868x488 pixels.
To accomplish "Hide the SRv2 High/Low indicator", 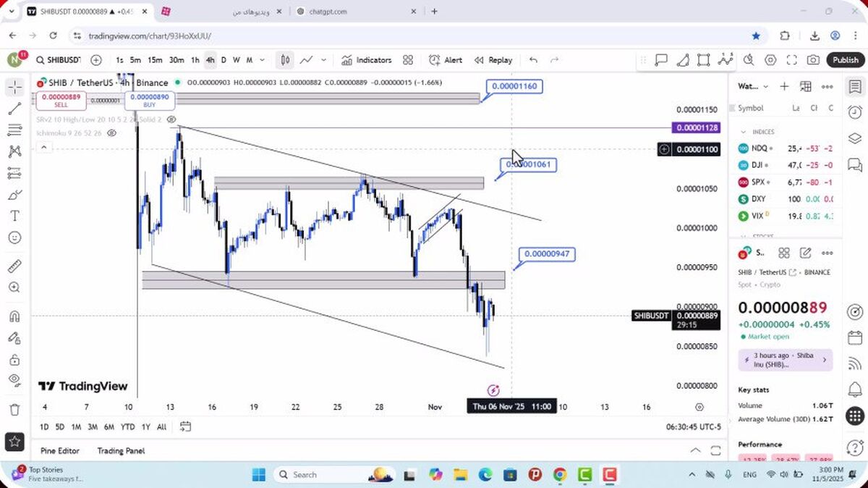I will click(171, 119).
